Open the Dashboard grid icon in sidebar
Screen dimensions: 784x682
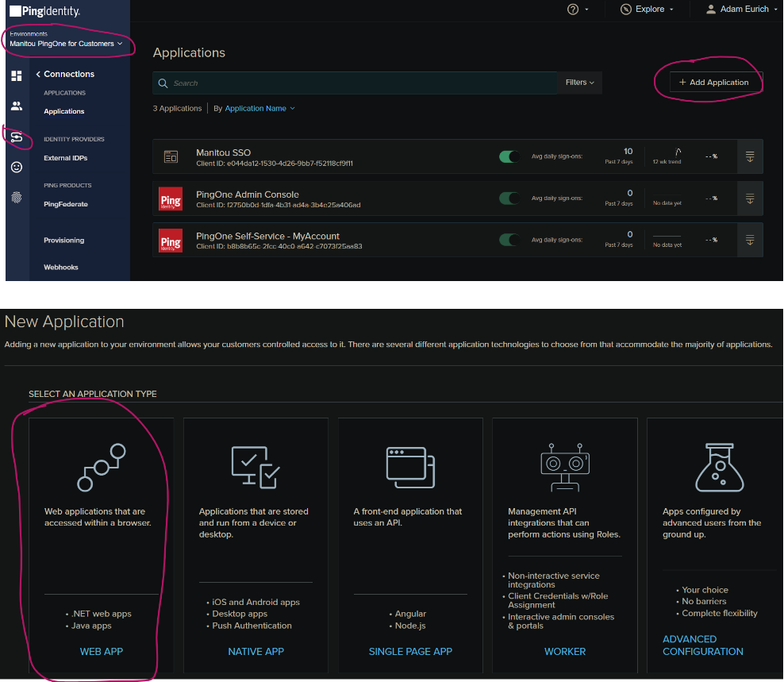[x=17, y=75]
